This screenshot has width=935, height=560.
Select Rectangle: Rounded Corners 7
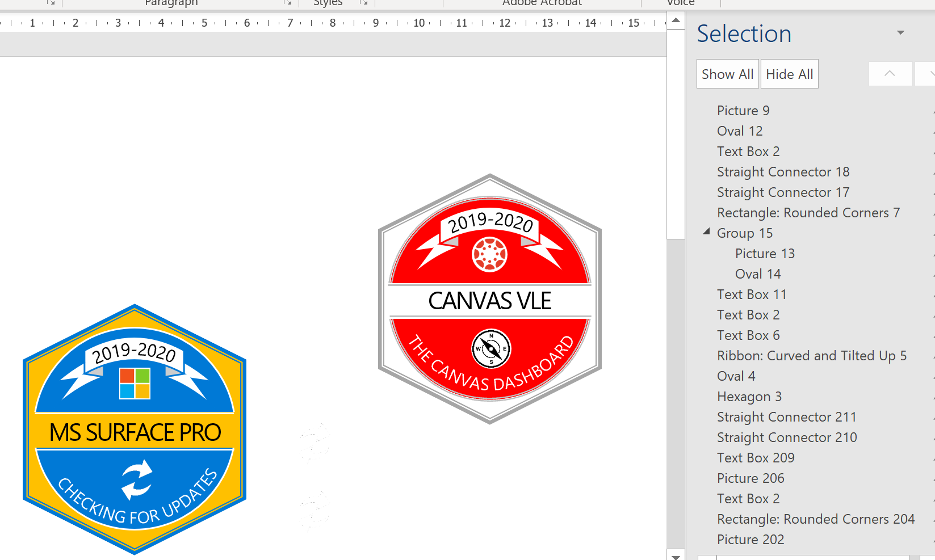[808, 213]
